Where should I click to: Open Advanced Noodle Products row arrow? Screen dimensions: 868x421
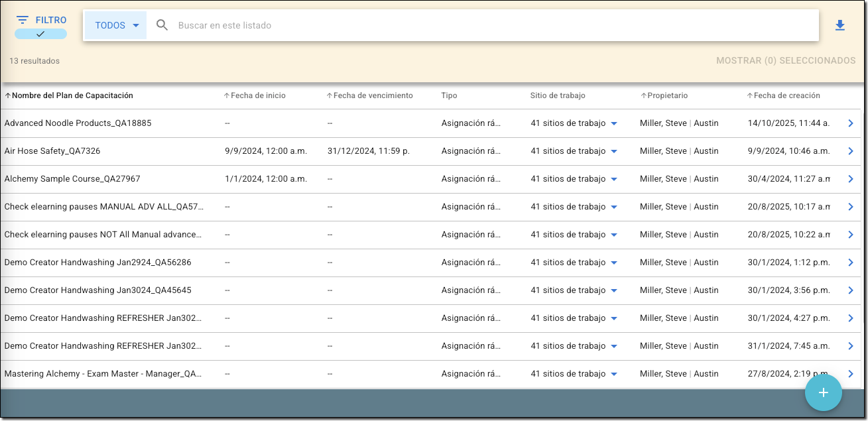(851, 123)
